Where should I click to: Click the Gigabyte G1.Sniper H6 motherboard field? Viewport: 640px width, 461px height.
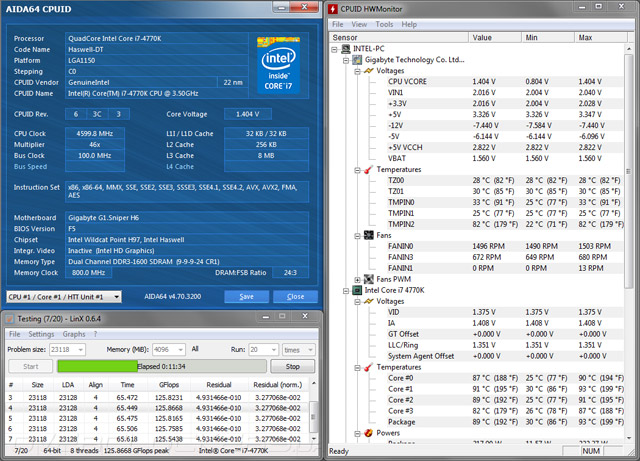[187, 218]
